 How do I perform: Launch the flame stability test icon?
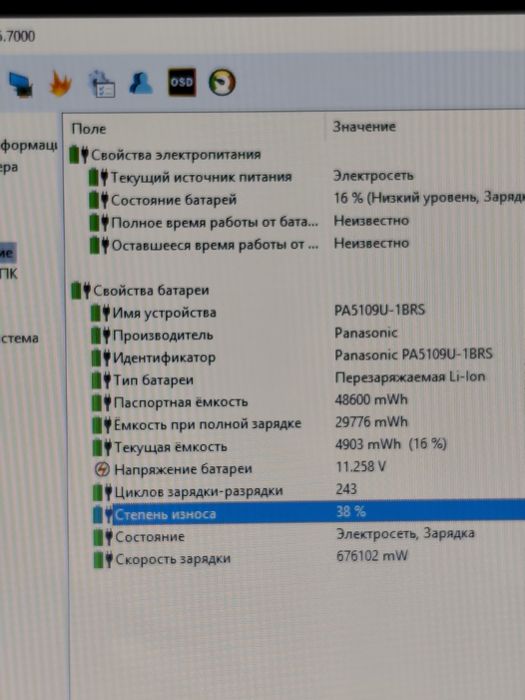click(x=60, y=83)
